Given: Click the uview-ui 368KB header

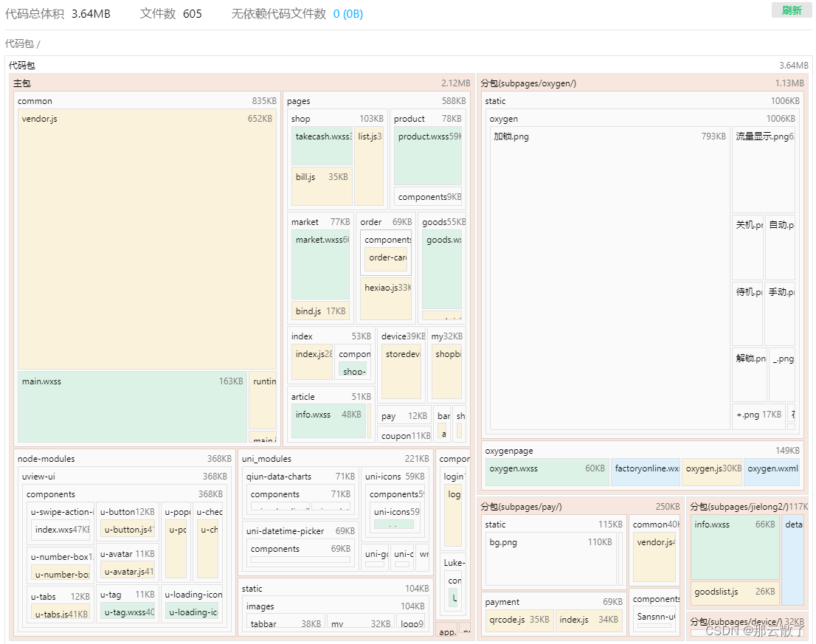Looking at the screenshot, I should (125, 476).
